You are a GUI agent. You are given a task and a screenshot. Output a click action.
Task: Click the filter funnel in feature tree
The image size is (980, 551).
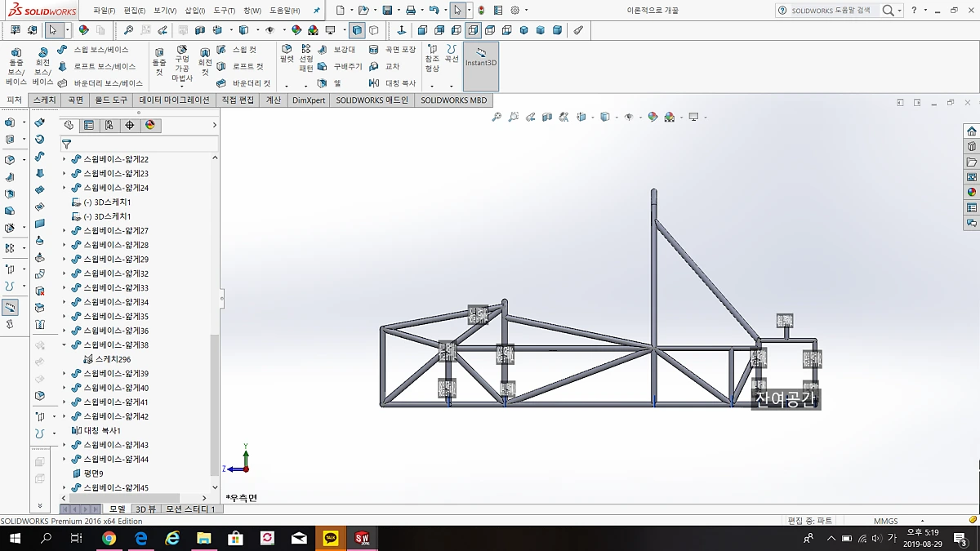[x=67, y=144]
